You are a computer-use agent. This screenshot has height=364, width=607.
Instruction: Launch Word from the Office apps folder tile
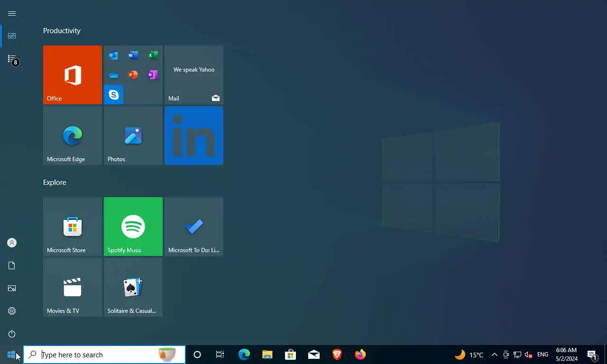(133, 55)
